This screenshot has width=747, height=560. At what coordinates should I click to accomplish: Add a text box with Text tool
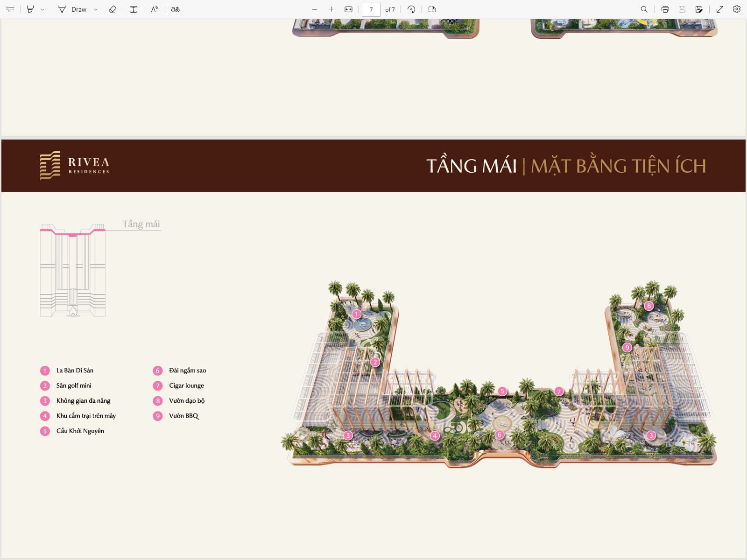pos(134,9)
